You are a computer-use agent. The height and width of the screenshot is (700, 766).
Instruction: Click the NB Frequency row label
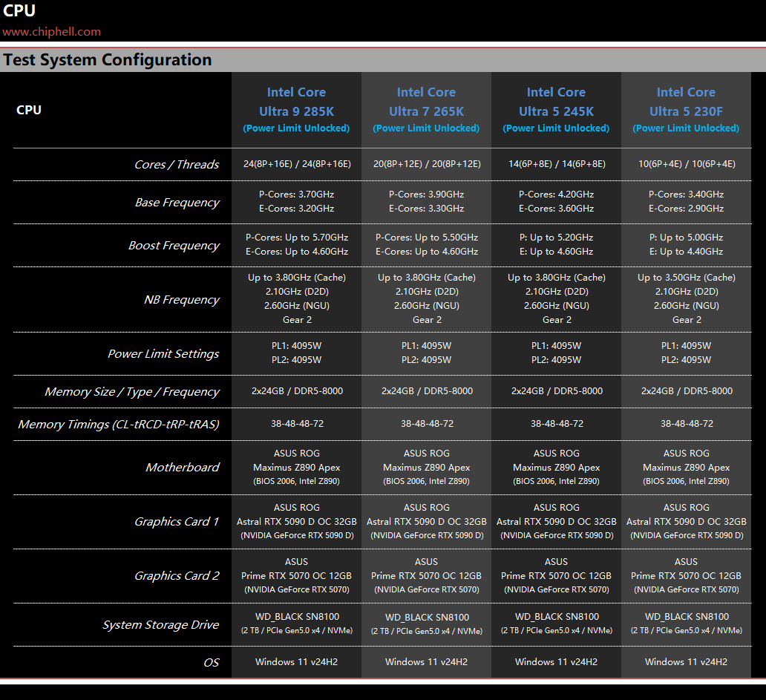[182, 299]
